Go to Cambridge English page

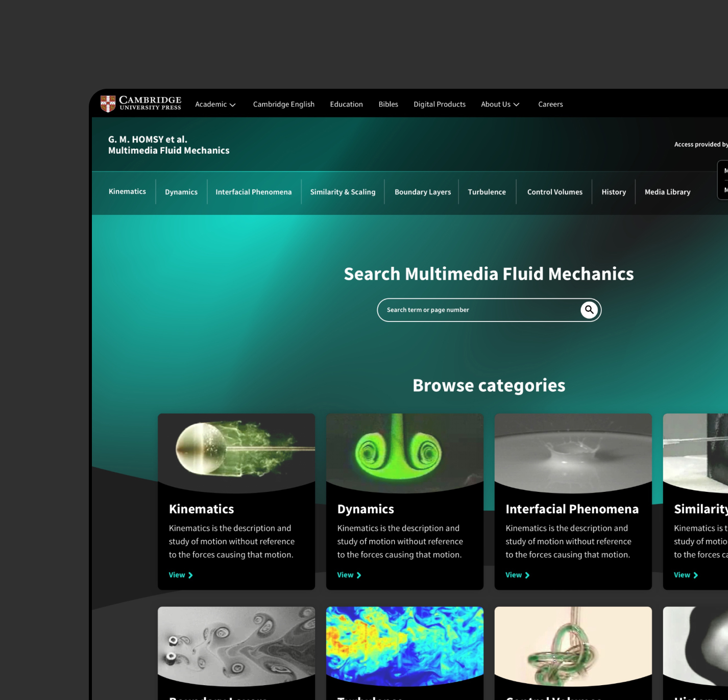tap(283, 104)
